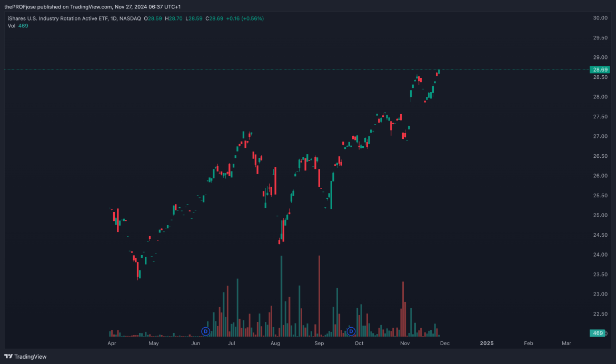The image size is (616, 364).
Task: Open the October dividend marker labeled D
Action: pyautogui.click(x=351, y=331)
